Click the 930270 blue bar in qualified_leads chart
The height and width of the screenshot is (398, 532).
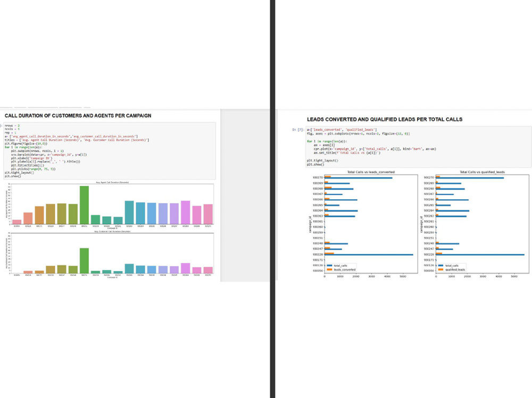point(470,178)
